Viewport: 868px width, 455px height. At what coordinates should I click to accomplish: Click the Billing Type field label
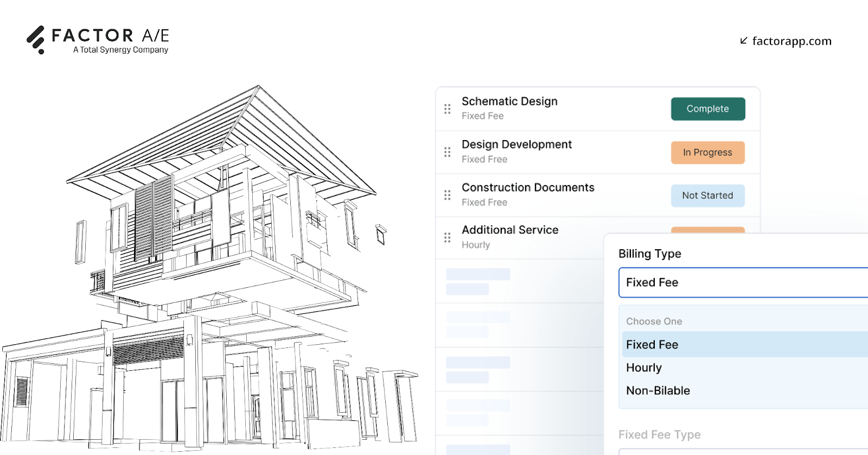[x=649, y=254]
